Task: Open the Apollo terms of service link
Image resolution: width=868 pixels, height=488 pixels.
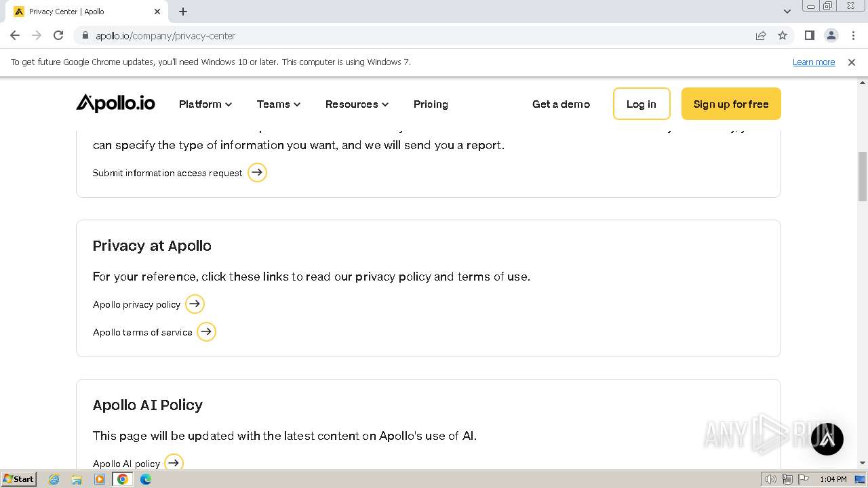Action: (142, 332)
